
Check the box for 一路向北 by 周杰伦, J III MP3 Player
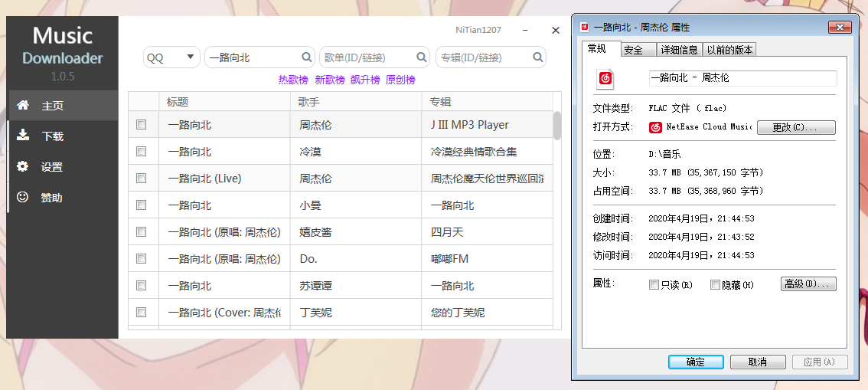[141, 125]
